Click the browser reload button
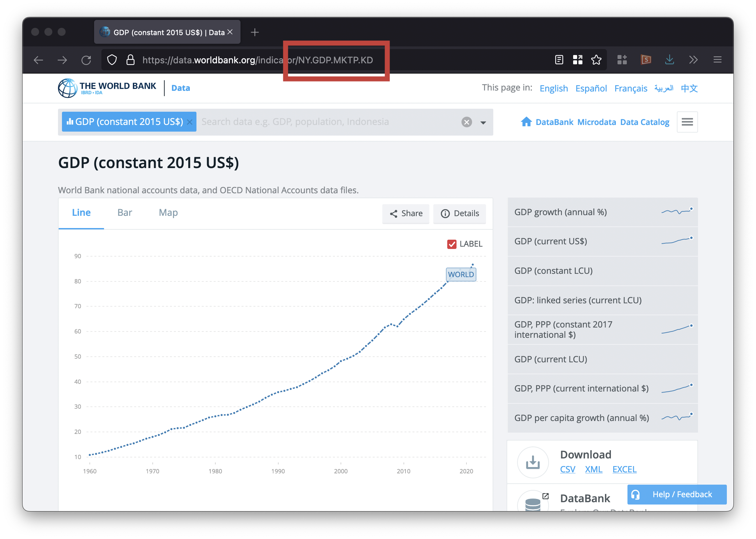This screenshot has width=756, height=539. point(86,60)
